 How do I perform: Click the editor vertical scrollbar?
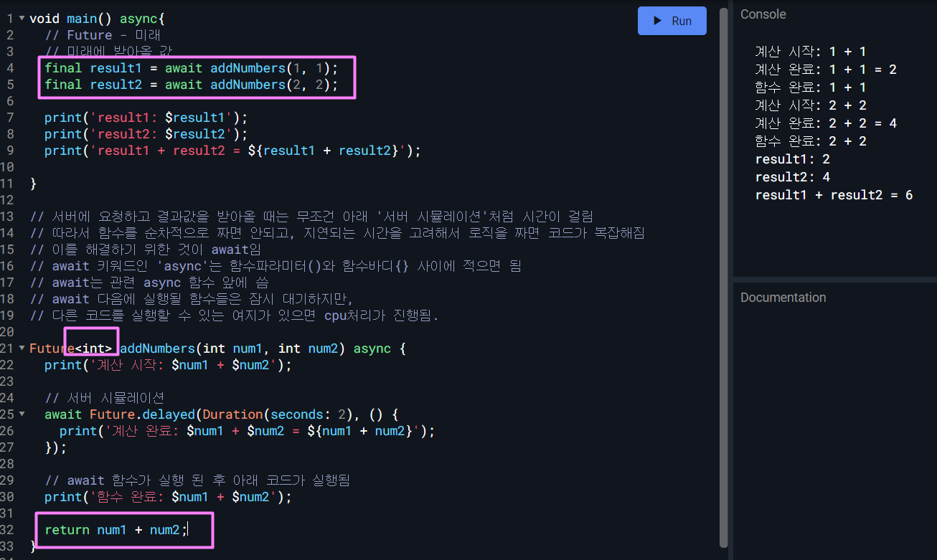coord(723,276)
